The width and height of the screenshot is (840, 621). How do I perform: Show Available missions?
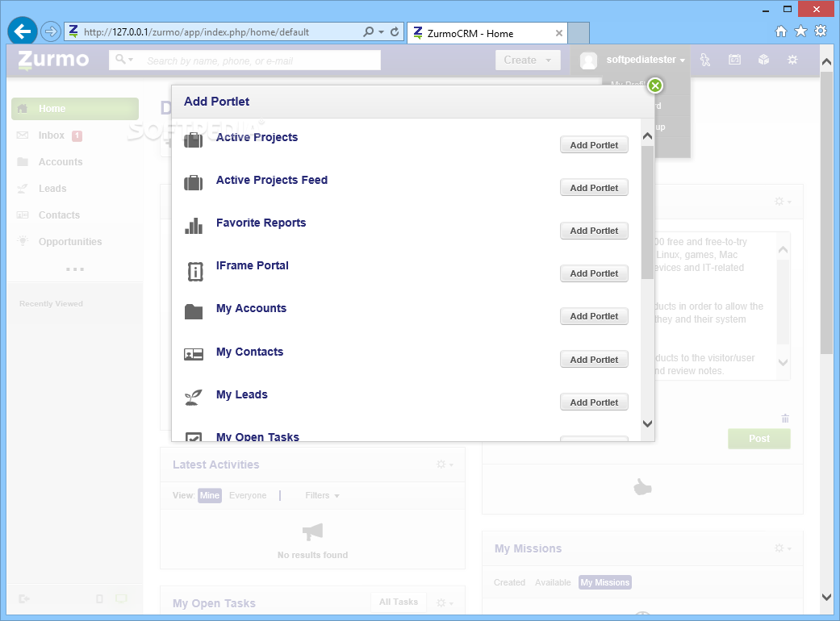pyautogui.click(x=552, y=582)
